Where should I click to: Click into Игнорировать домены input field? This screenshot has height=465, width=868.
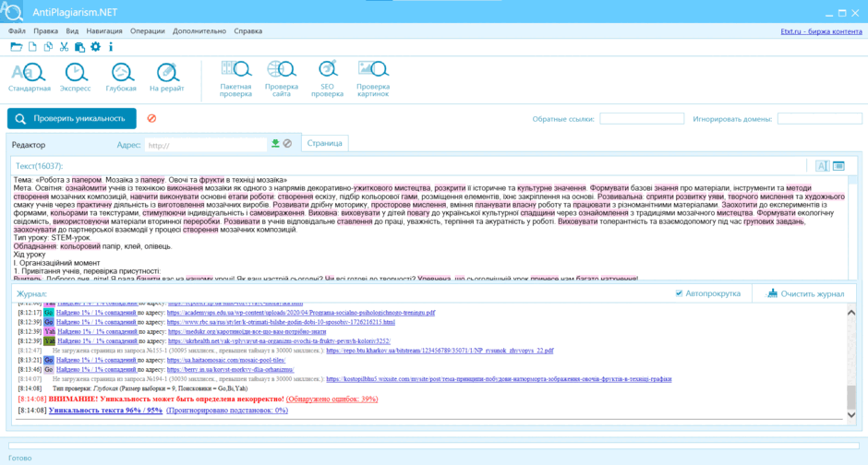pyautogui.click(x=819, y=118)
